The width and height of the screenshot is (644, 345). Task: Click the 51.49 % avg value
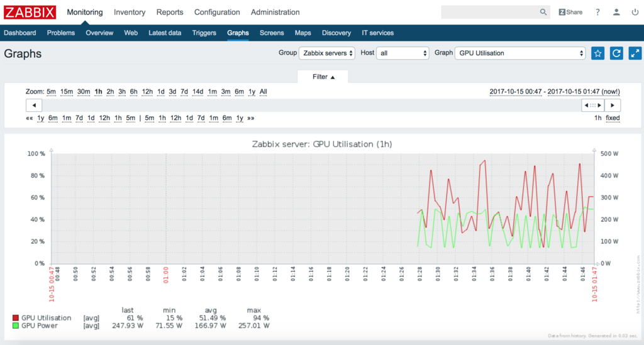click(210, 318)
